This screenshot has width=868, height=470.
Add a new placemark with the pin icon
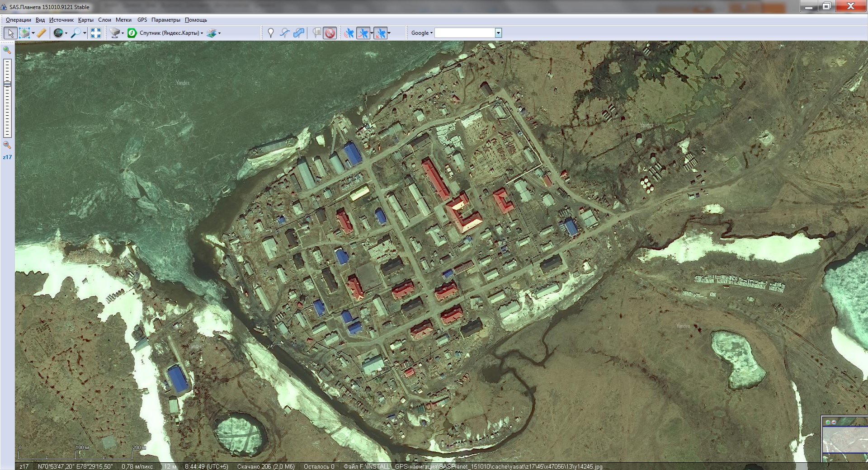[270, 33]
